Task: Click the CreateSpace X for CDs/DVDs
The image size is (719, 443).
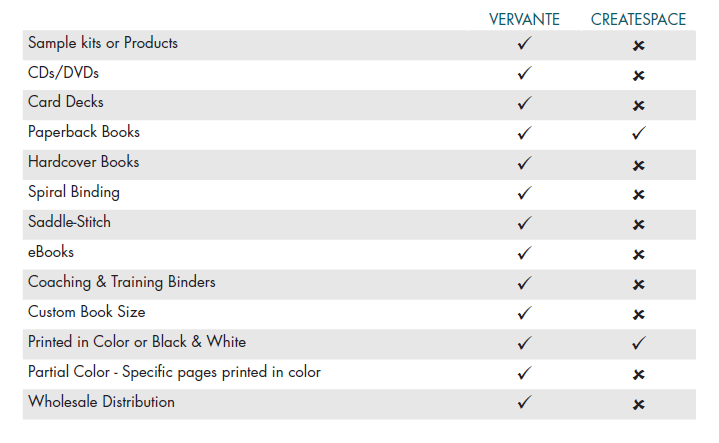Action: coord(638,75)
